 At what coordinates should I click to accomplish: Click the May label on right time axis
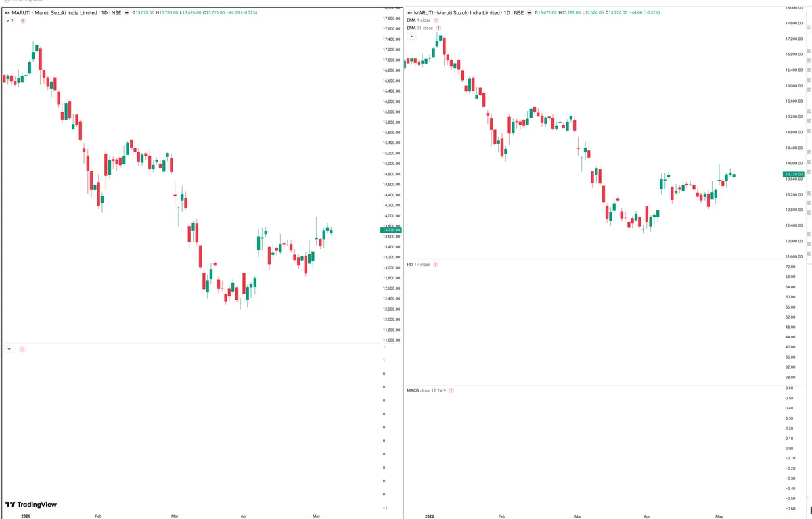pyautogui.click(x=719, y=516)
